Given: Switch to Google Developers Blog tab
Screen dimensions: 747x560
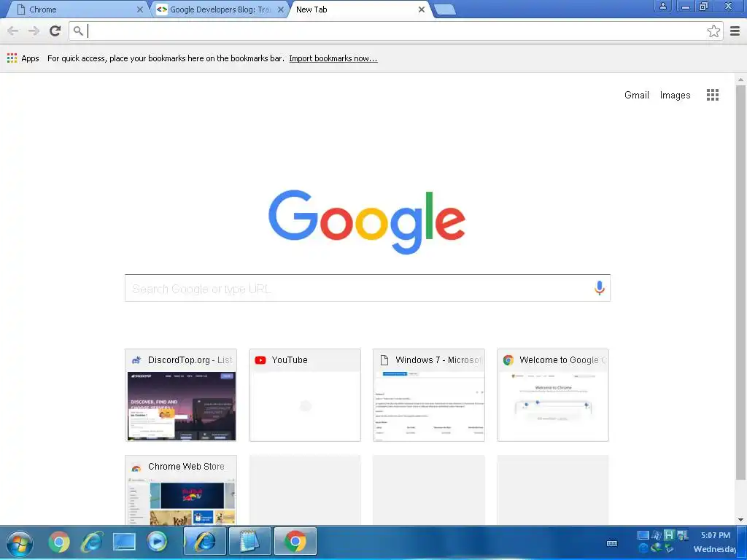Looking at the screenshot, I should point(220,9).
